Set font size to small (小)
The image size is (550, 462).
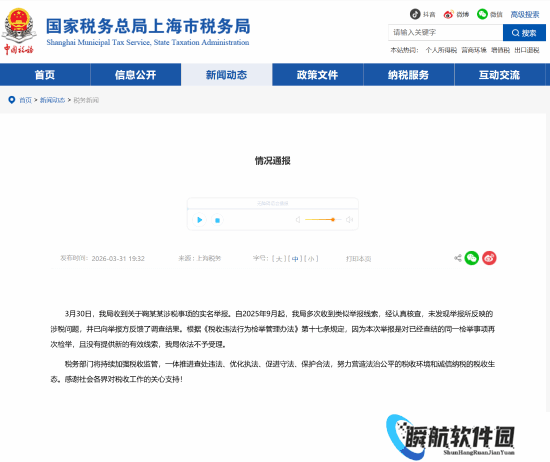click(311, 259)
